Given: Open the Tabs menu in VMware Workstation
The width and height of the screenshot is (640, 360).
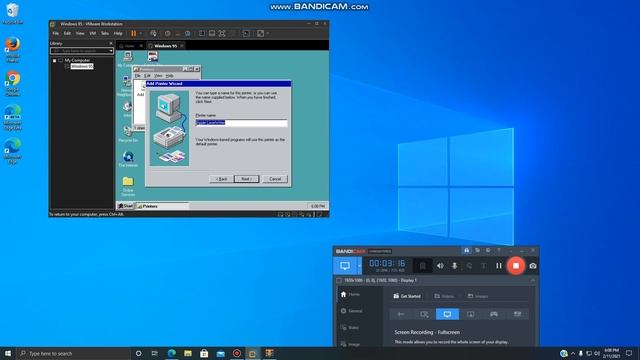Looking at the screenshot, I should 105,33.
